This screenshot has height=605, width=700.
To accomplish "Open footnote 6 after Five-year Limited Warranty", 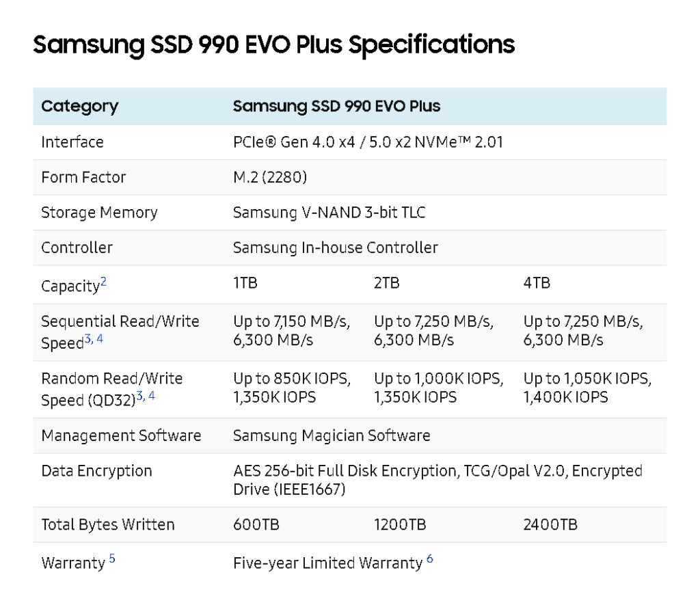I will pos(430,558).
